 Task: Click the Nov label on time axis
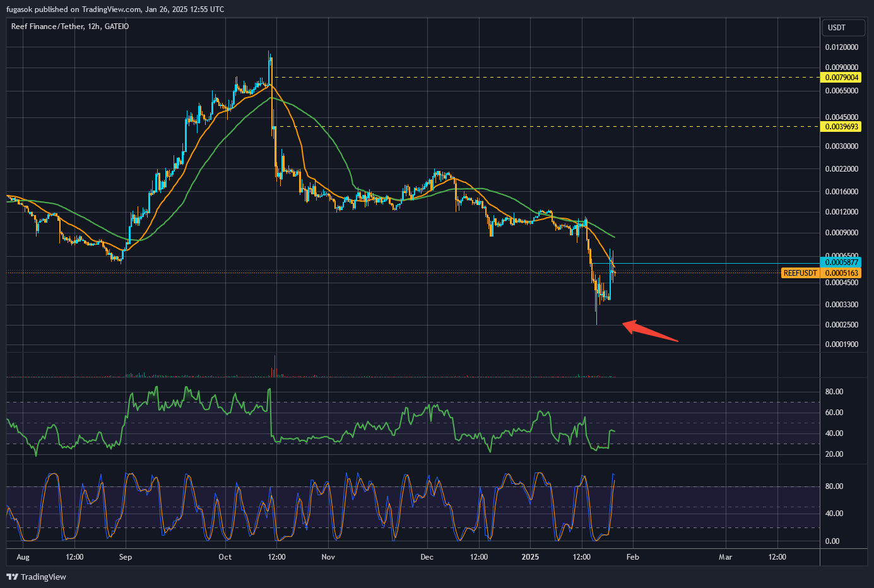tap(328, 557)
